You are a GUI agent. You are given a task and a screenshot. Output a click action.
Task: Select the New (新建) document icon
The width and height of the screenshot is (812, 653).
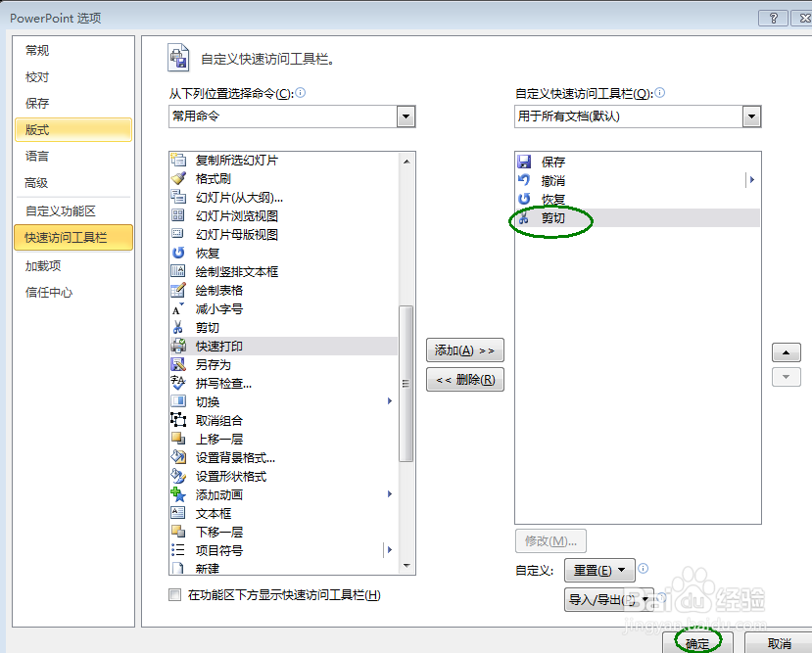(x=178, y=568)
